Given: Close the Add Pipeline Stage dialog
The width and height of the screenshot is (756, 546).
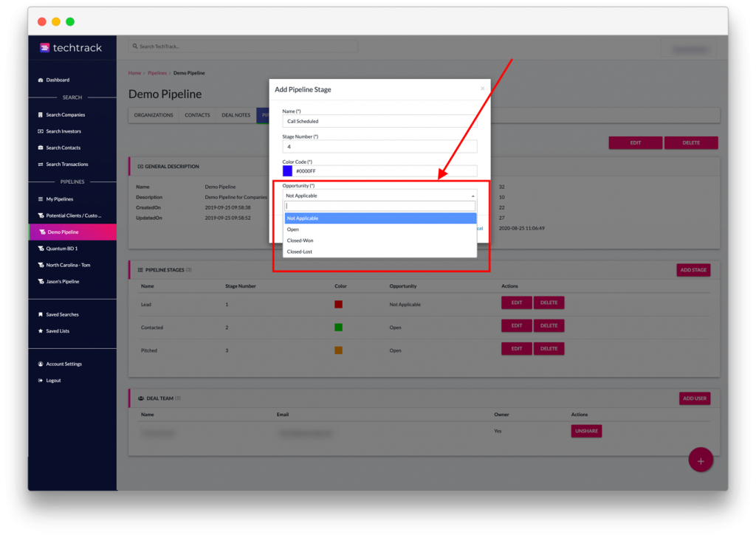Looking at the screenshot, I should tap(483, 89).
